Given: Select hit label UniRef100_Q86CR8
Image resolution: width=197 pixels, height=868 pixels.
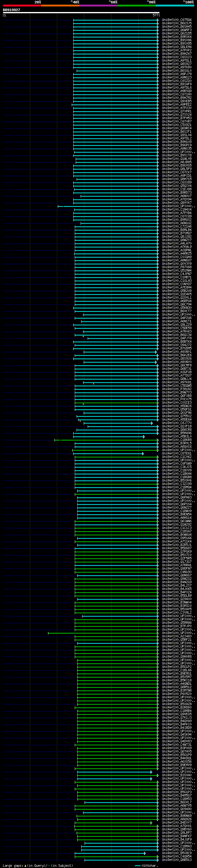Looking at the screenshot, I should pos(177,430).
